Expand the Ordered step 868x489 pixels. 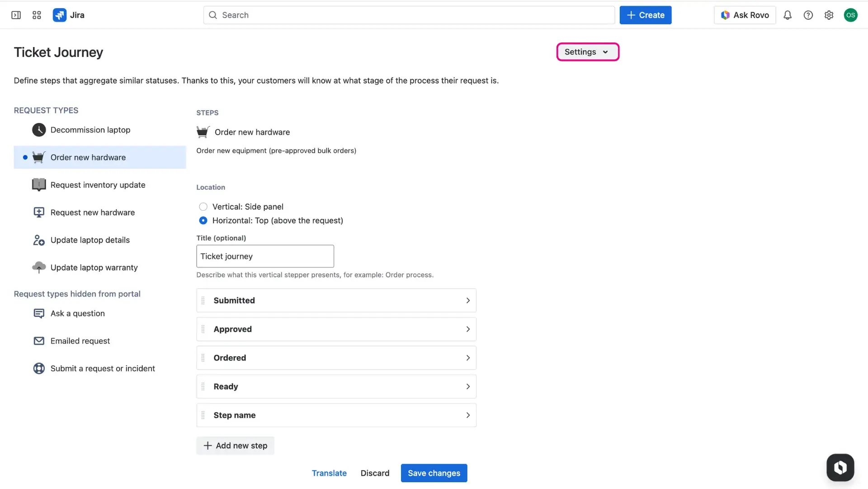468,357
